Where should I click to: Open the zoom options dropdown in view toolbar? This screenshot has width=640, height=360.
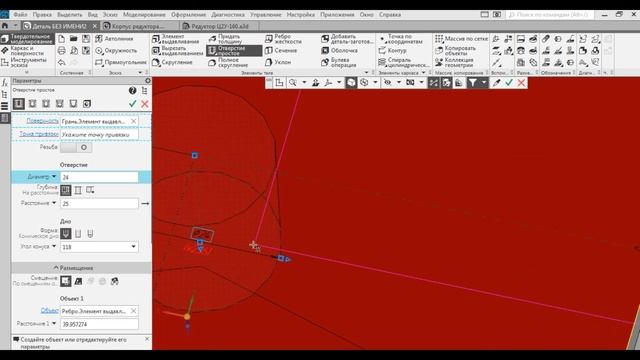tap(304, 83)
